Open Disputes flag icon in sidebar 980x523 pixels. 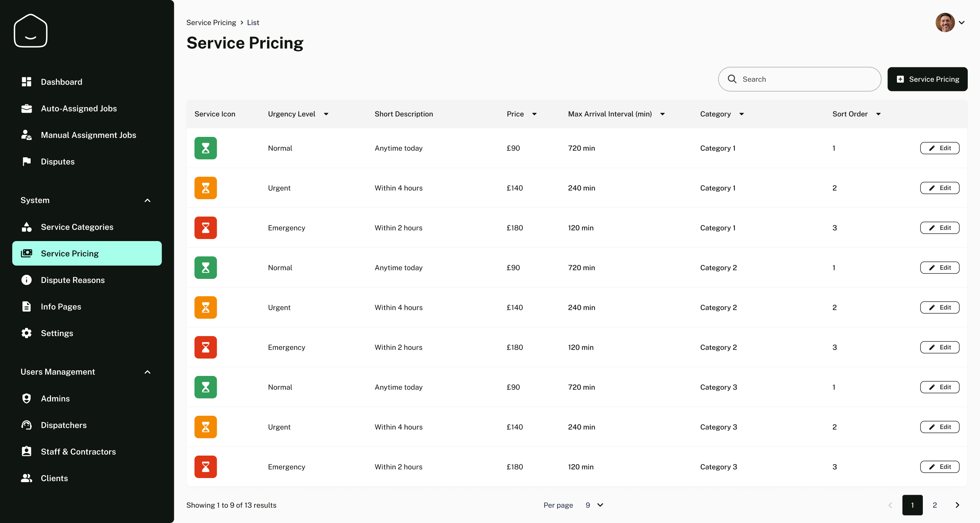[26, 161]
